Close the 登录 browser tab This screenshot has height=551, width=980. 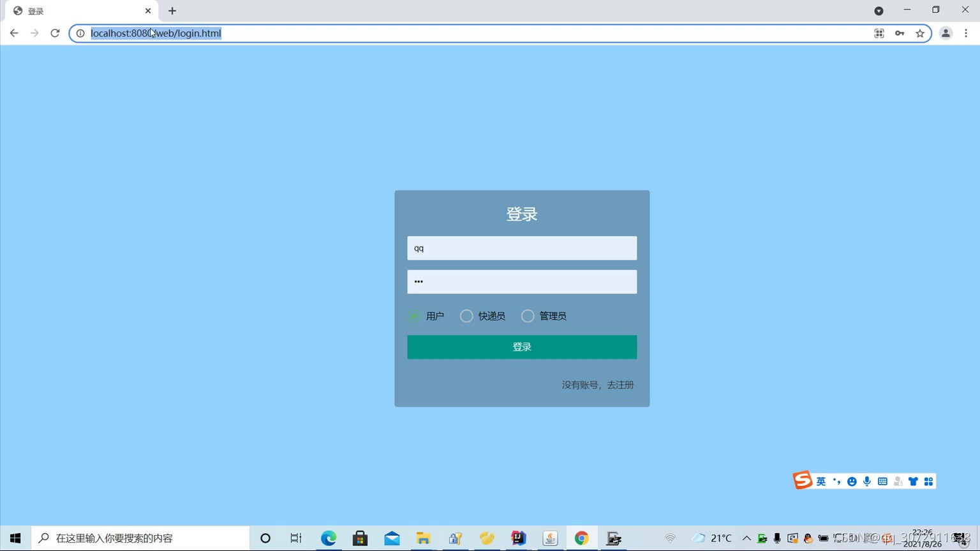[x=148, y=11]
